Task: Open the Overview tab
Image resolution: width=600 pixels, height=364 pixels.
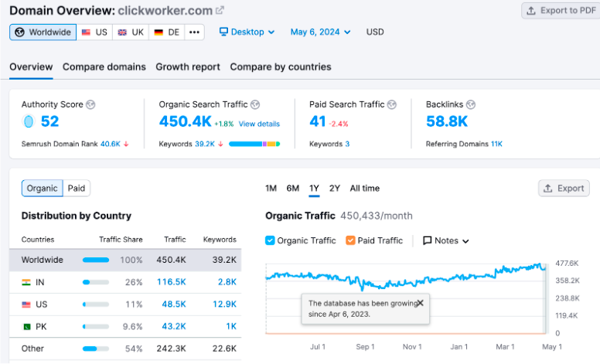Action: [31, 67]
